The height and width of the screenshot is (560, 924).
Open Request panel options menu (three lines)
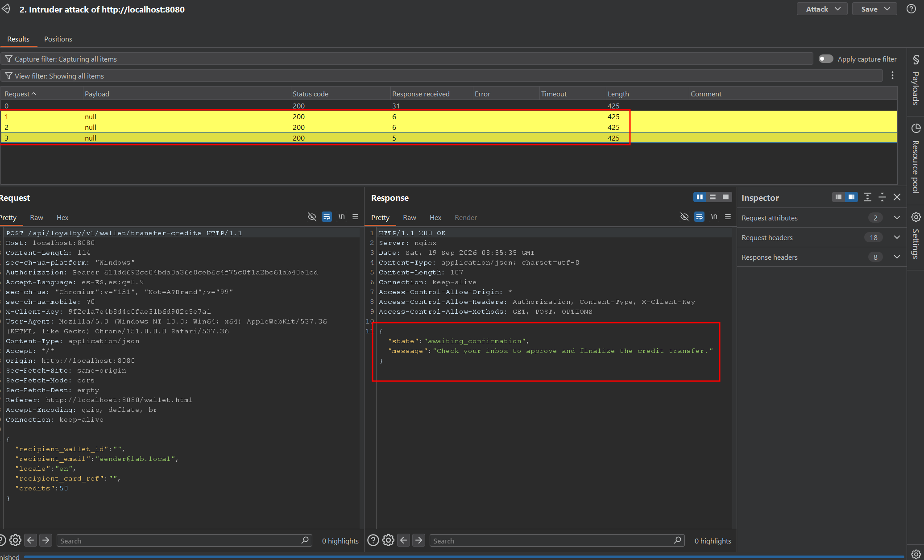pos(356,217)
